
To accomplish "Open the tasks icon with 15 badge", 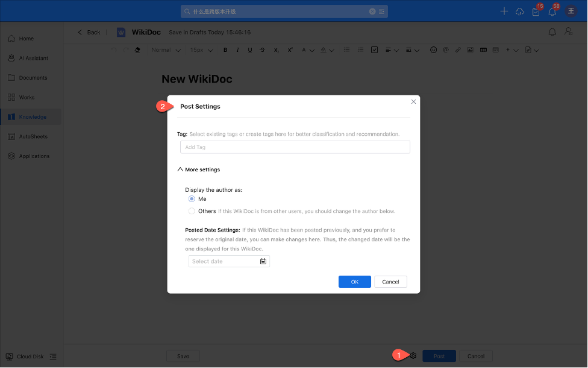I will click(536, 11).
